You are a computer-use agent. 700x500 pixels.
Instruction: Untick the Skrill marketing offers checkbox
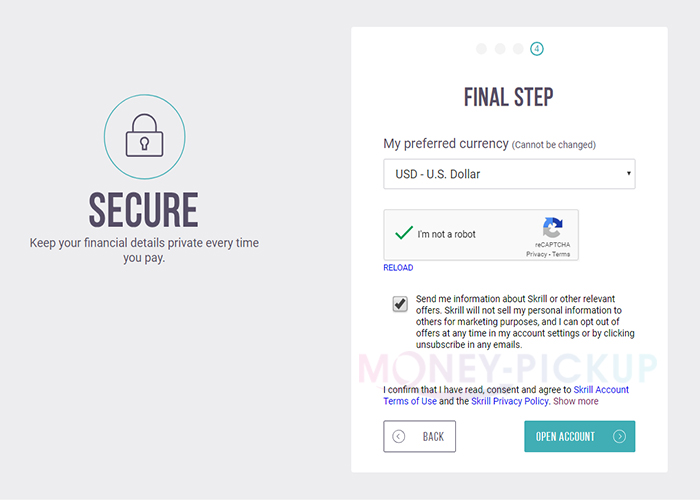tap(400, 304)
